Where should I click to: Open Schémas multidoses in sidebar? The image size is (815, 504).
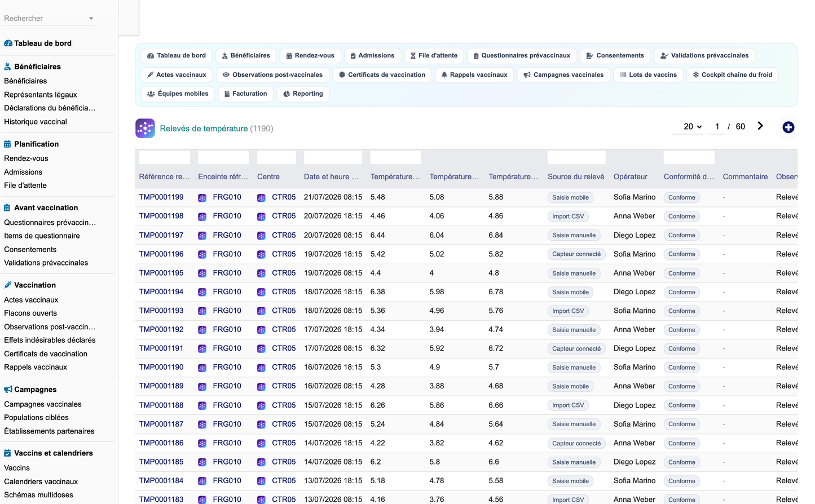[38, 495]
